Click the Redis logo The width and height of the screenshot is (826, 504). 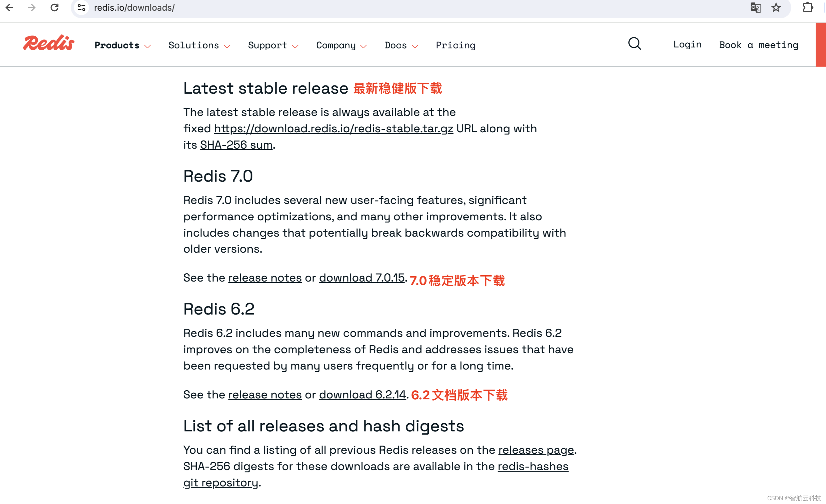(x=49, y=43)
